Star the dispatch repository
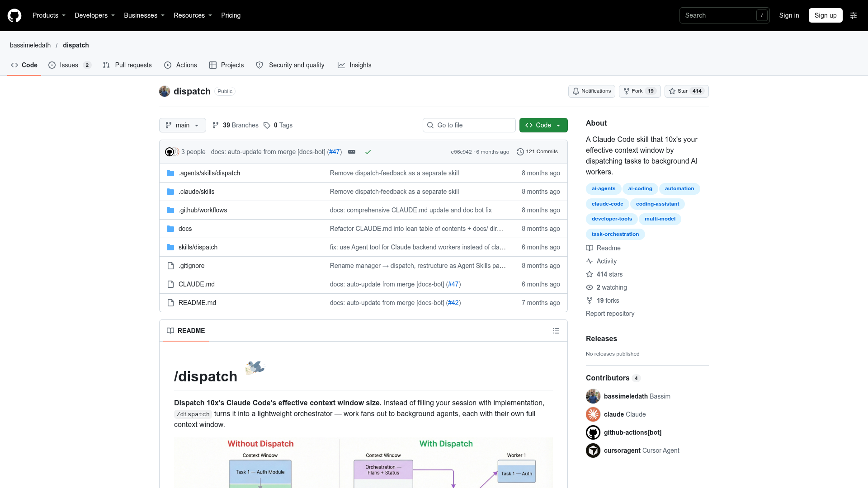 [x=686, y=91]
